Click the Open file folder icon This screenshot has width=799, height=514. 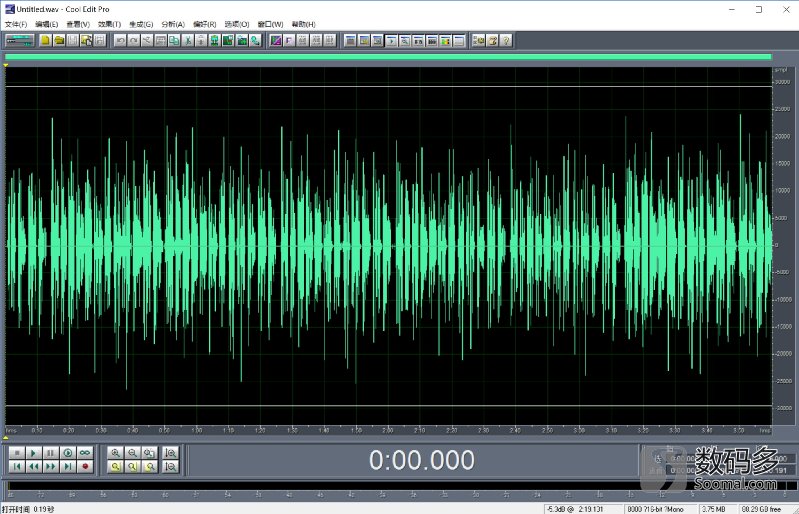coord(59,41)
